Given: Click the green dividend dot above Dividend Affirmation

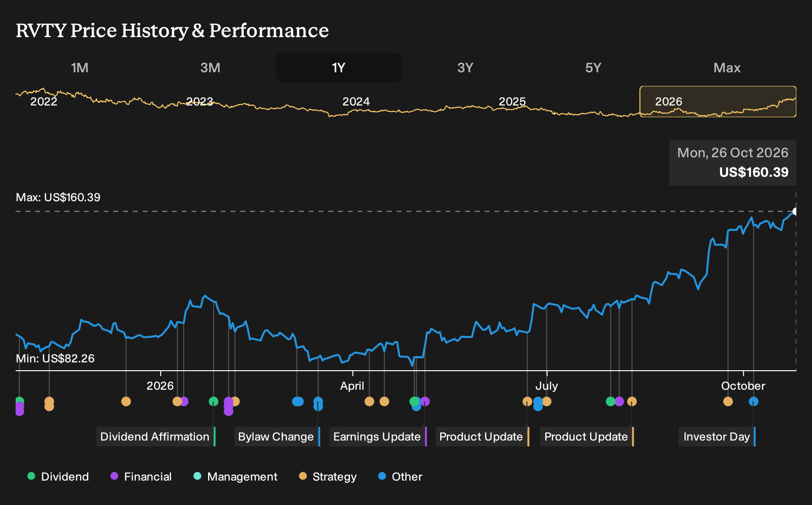Looking at the screenshot, I should tap(214, 401).
